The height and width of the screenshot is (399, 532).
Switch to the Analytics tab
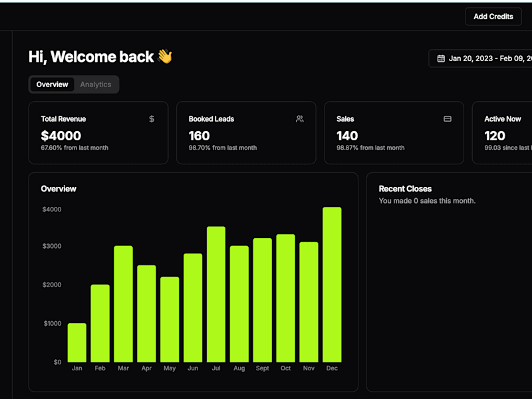(96, 84)
